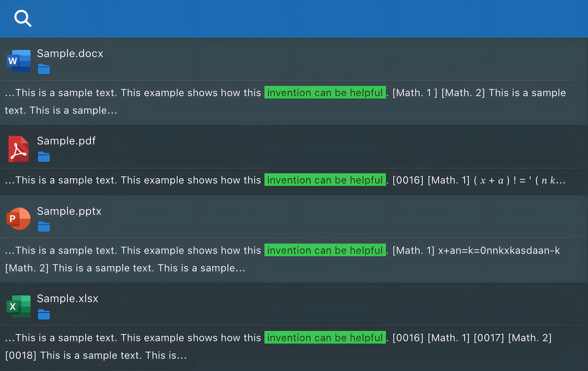This screenshot has height=371, width=588.
Task: Click the Word icon for Sample.docx
Action: (19, 61)
